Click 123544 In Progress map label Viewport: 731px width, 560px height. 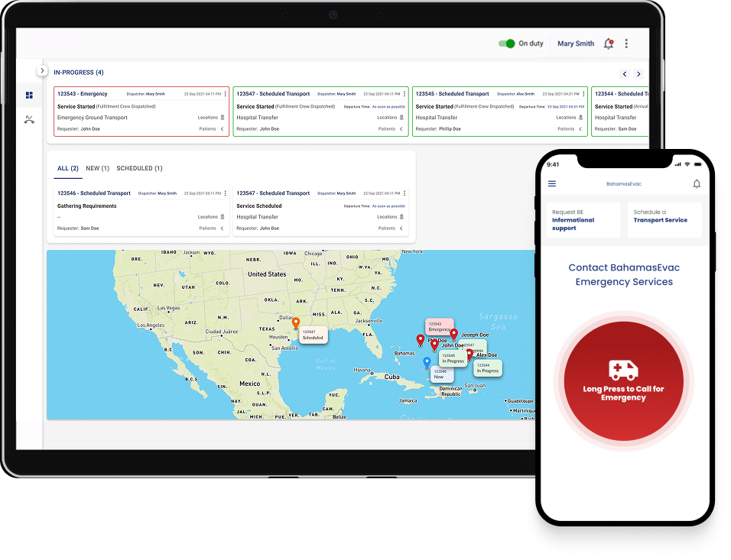[x=488, y=368]
